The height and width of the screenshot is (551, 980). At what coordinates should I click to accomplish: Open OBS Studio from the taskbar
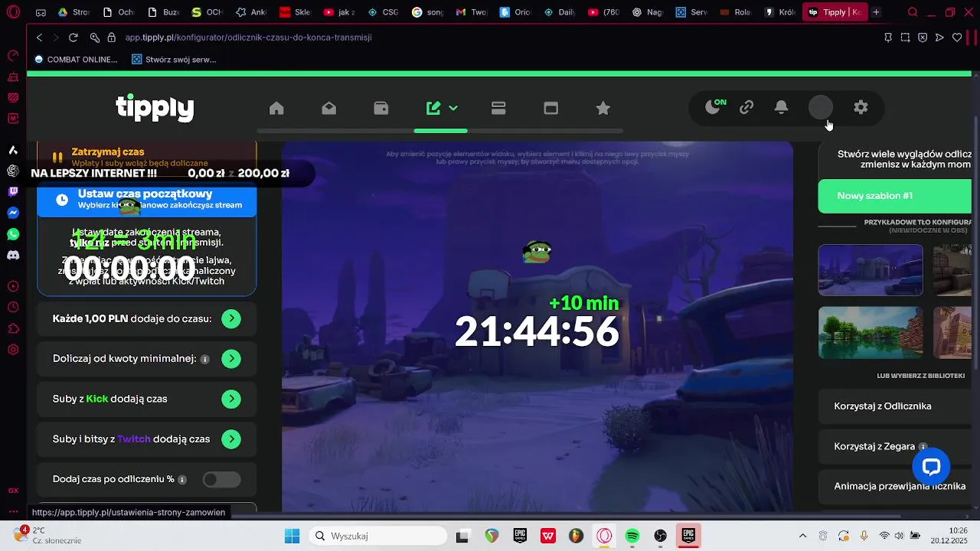(x=661, y=536)
